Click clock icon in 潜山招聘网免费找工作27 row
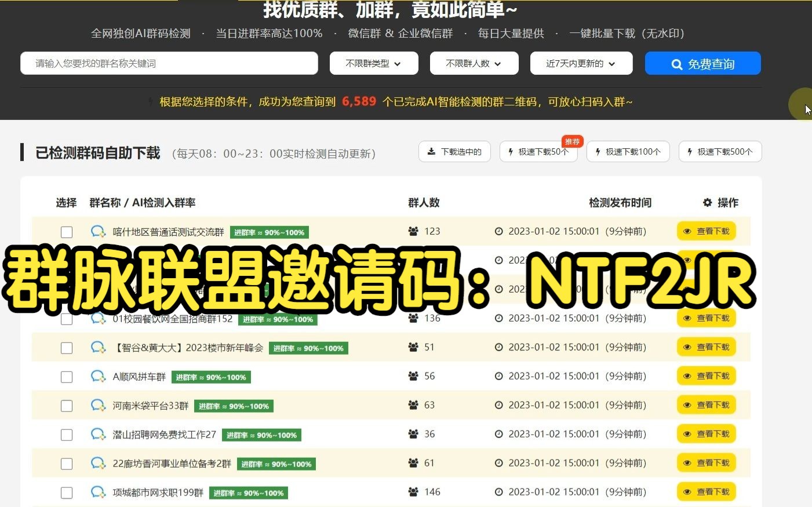This screenshot has width=812, height=507. (x=498, y=434)
